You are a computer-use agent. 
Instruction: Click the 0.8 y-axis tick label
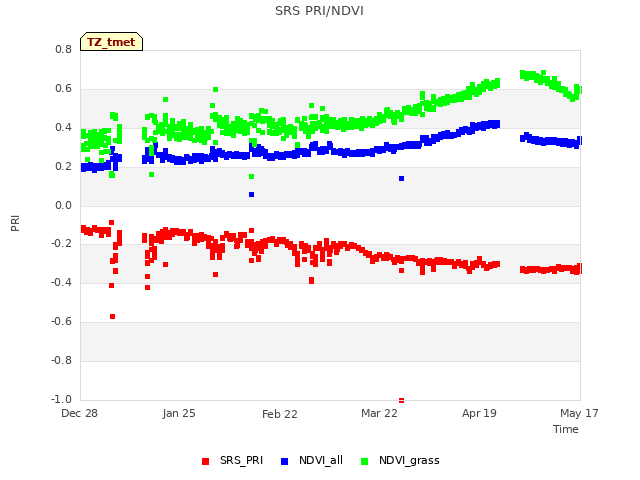coord(63,49)
